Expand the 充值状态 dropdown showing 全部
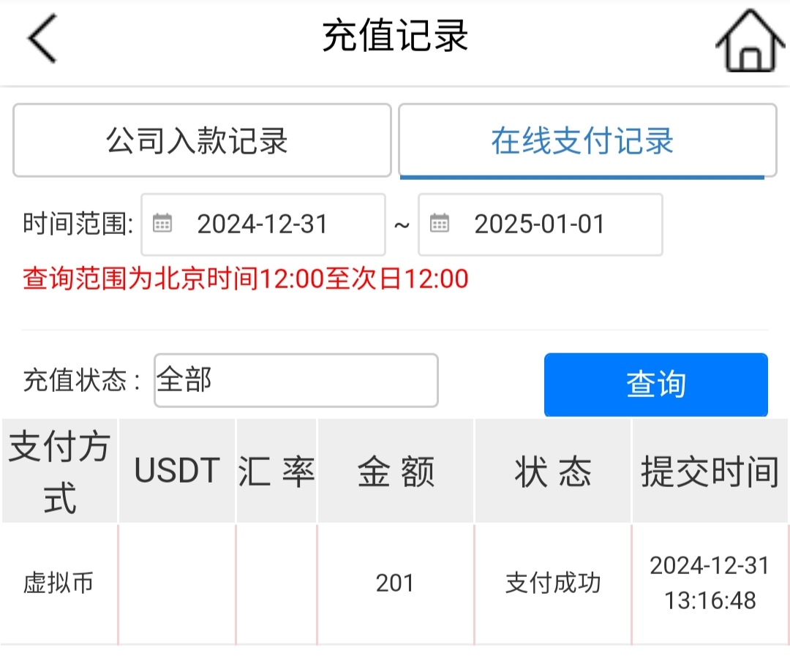The height and width of the screenshot is (672, 790). pyautogui.click(x=296, y=380)
